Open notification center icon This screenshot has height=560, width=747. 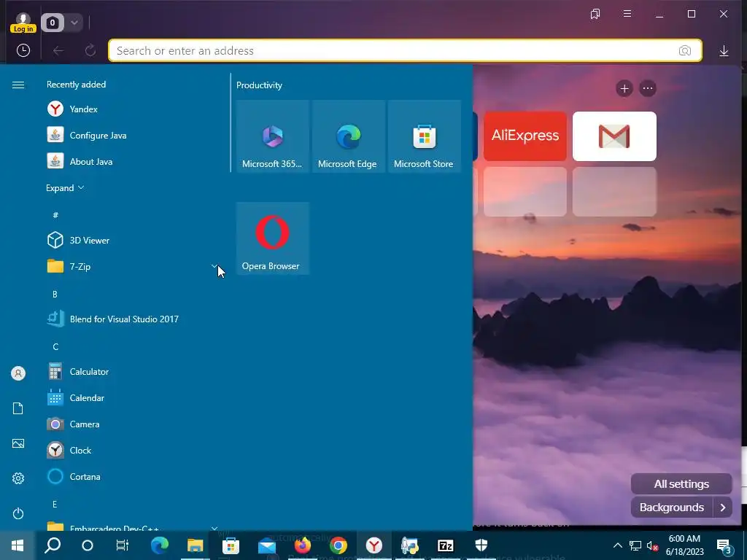724,545
